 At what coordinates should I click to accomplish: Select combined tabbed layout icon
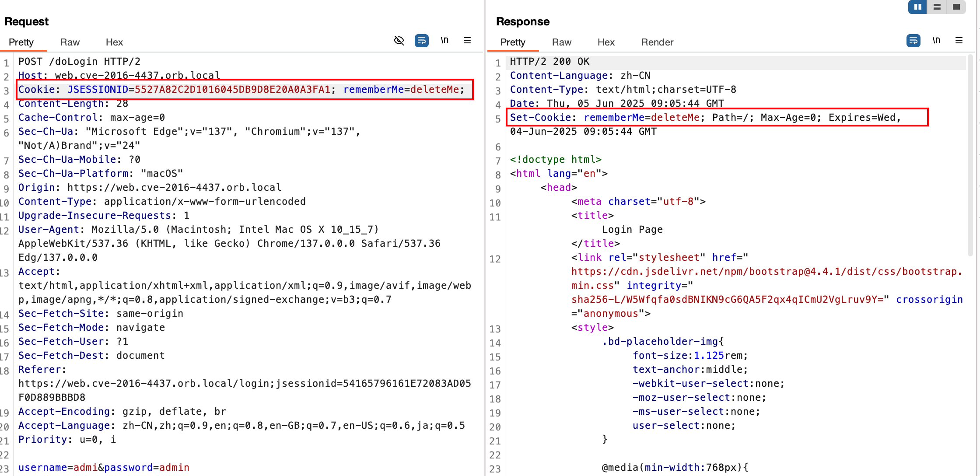click(956, 7)
